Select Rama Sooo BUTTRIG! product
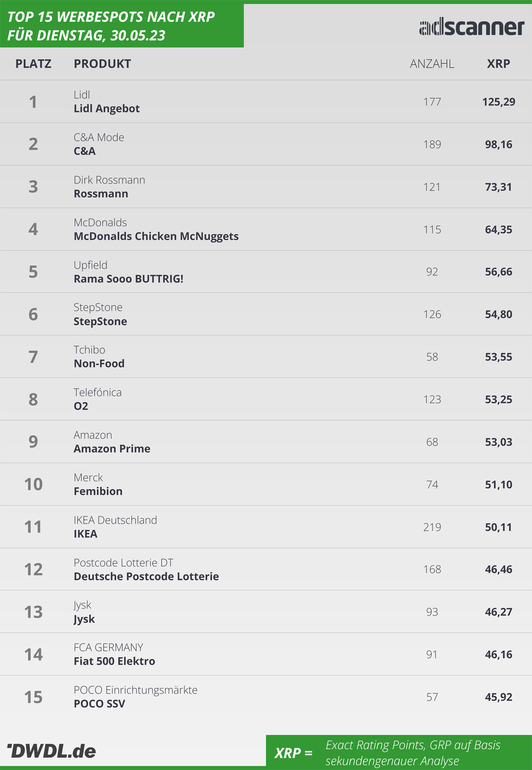 click(129, 279)
